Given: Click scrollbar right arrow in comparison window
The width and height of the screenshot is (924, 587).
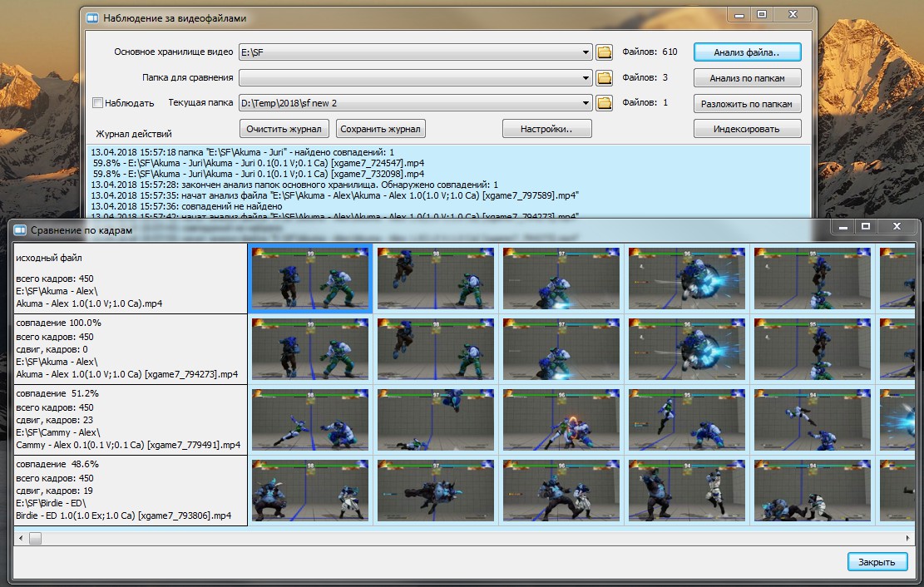Looking at the screenshot, I should coord(907,538).
